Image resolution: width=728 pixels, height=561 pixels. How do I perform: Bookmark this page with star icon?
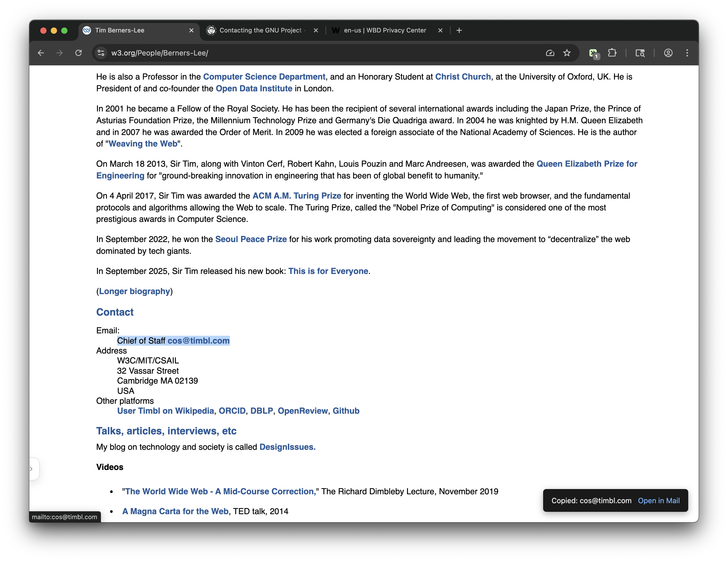tap(567, 53)
